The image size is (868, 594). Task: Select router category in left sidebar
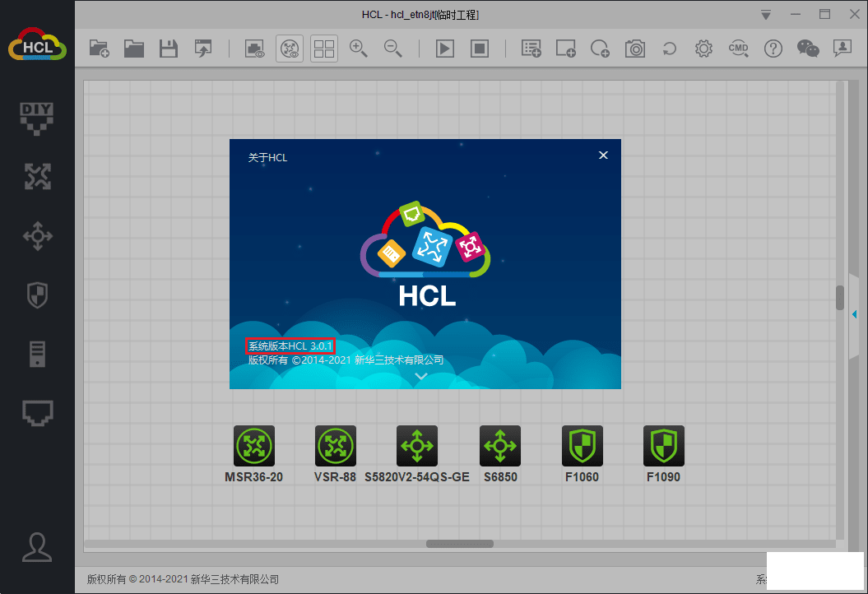(37, 177)
